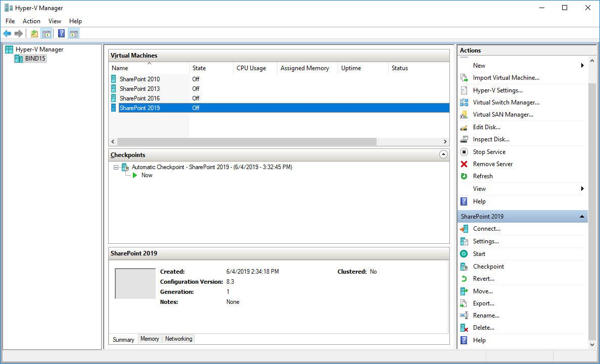Open Import Virtual Machine action
Screen dimensions: 600x364
click(505, 78)
